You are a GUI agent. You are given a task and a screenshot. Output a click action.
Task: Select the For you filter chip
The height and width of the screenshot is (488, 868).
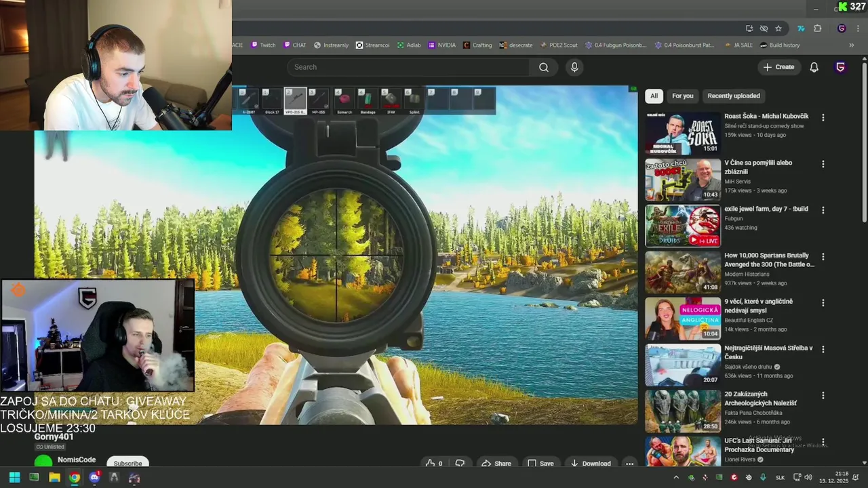tap(682, 96)
